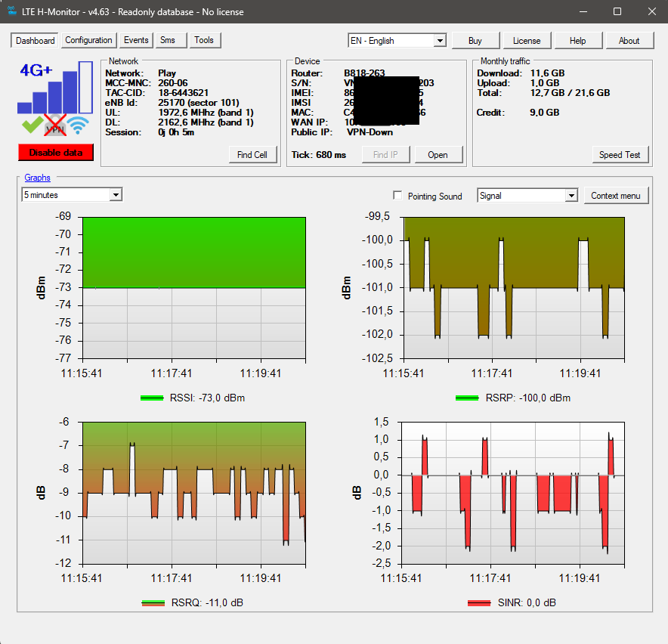Click the RSRP green legend marker
The image size is (668, 644).
(x=467, y=398)
